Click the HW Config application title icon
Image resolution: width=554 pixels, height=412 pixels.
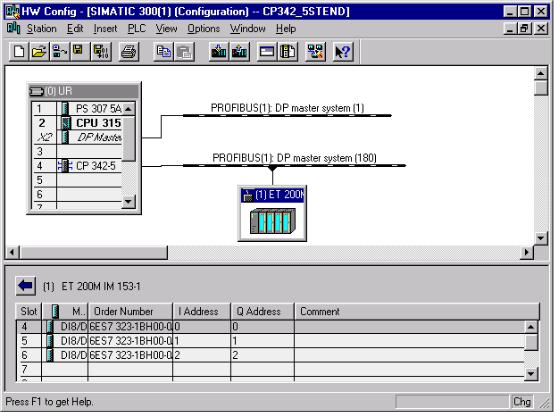click(x=13, y=11)
